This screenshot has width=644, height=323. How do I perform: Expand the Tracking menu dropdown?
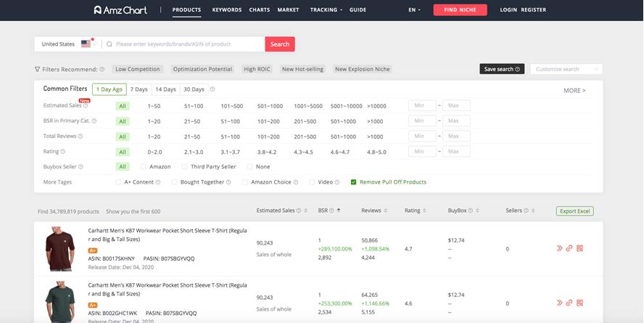326,10
